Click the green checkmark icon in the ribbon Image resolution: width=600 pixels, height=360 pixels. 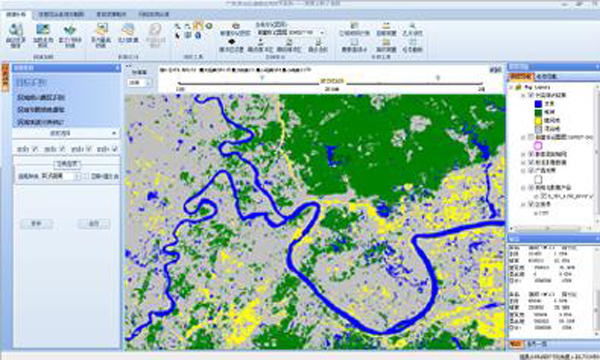point(70,30)
